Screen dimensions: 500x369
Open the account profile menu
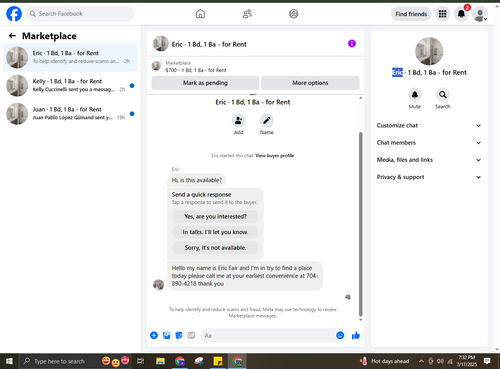pyautogui.click(x=480, y=14)
